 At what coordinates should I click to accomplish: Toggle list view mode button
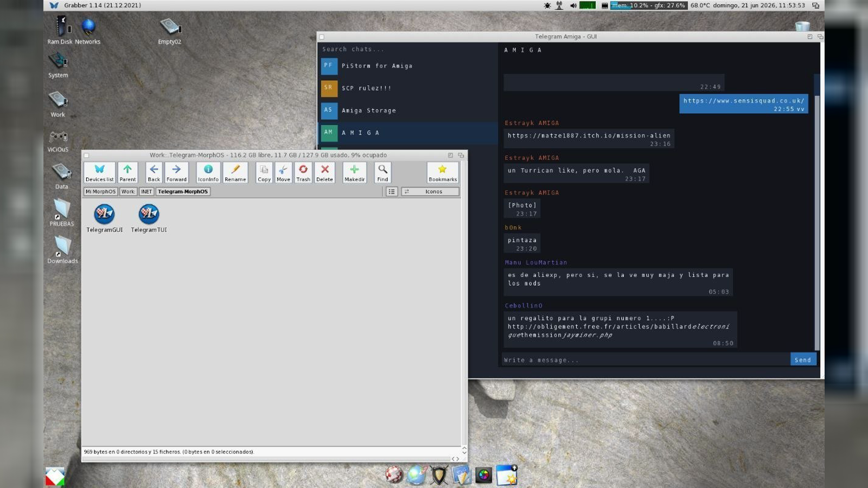point(392,191)
